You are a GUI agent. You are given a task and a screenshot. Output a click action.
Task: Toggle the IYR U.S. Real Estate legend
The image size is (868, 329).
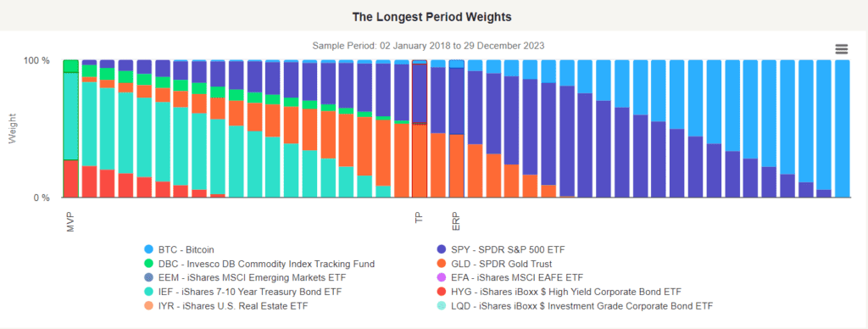point(225,306)
